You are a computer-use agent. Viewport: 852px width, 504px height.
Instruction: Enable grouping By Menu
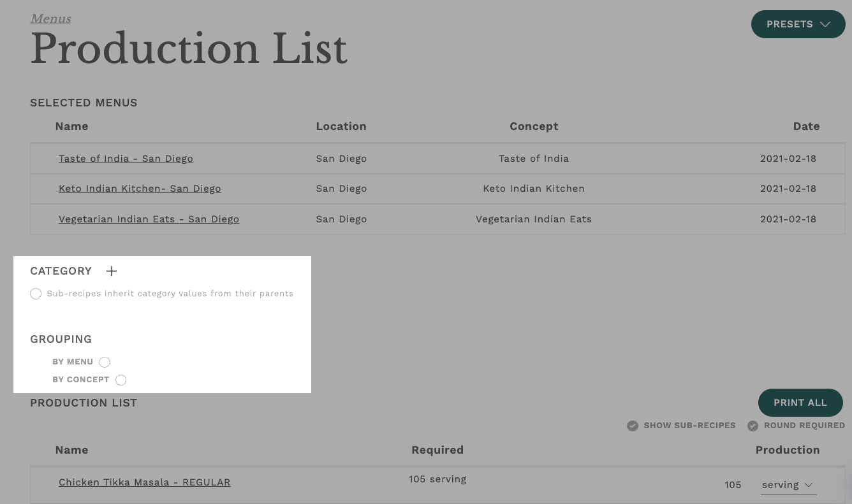105,362
